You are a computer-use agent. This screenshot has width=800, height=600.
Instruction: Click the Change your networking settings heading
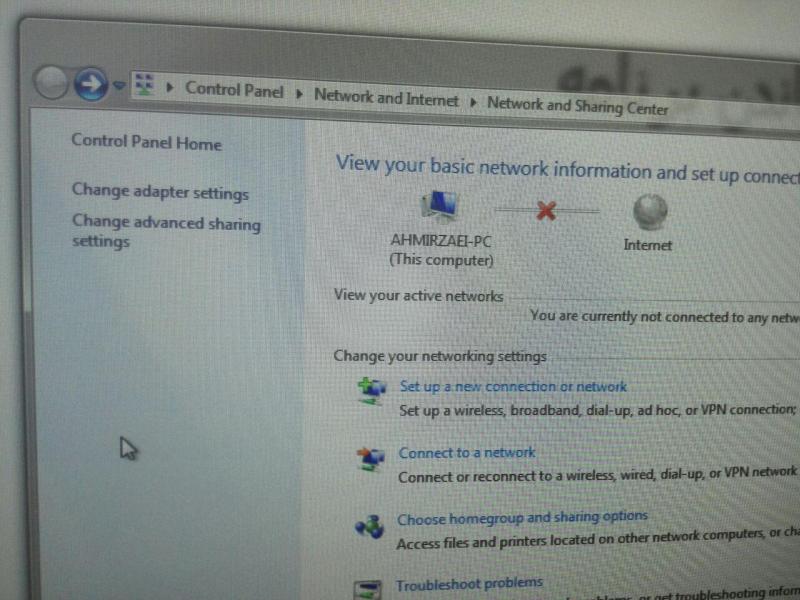coord(440,356)
